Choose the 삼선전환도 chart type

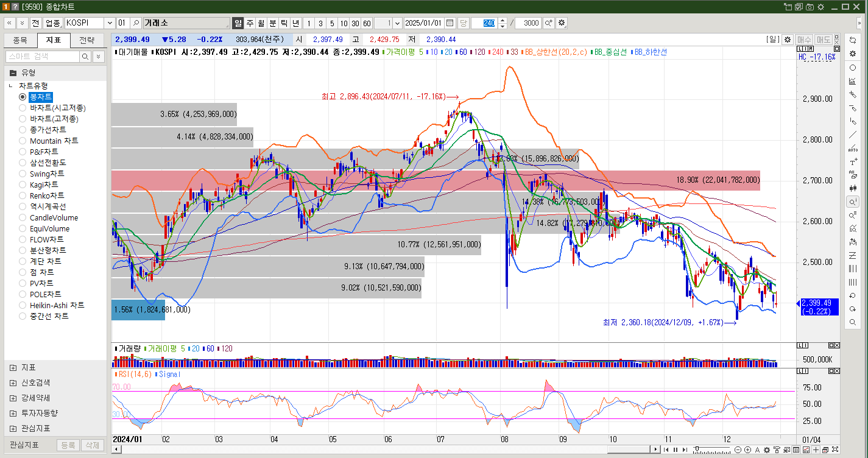point(23,163)
